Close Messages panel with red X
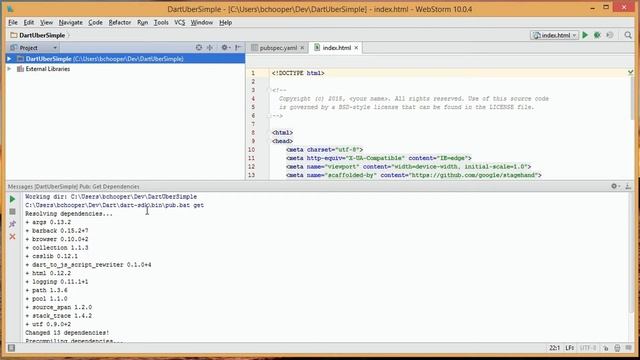 click(12, 237)
